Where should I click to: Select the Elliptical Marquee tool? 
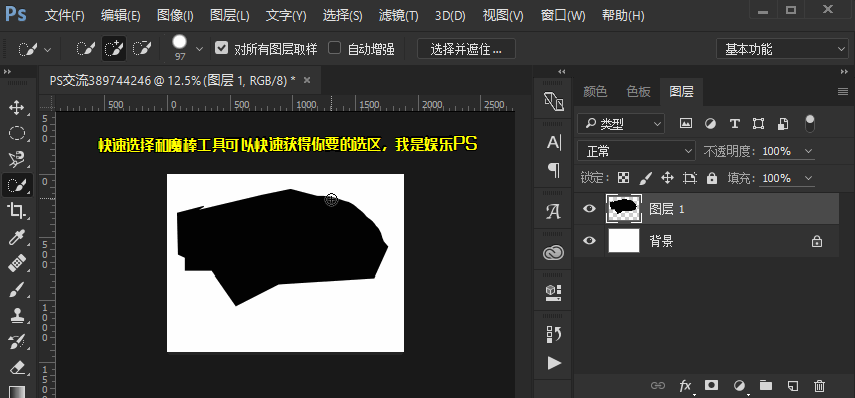point(17,133)
